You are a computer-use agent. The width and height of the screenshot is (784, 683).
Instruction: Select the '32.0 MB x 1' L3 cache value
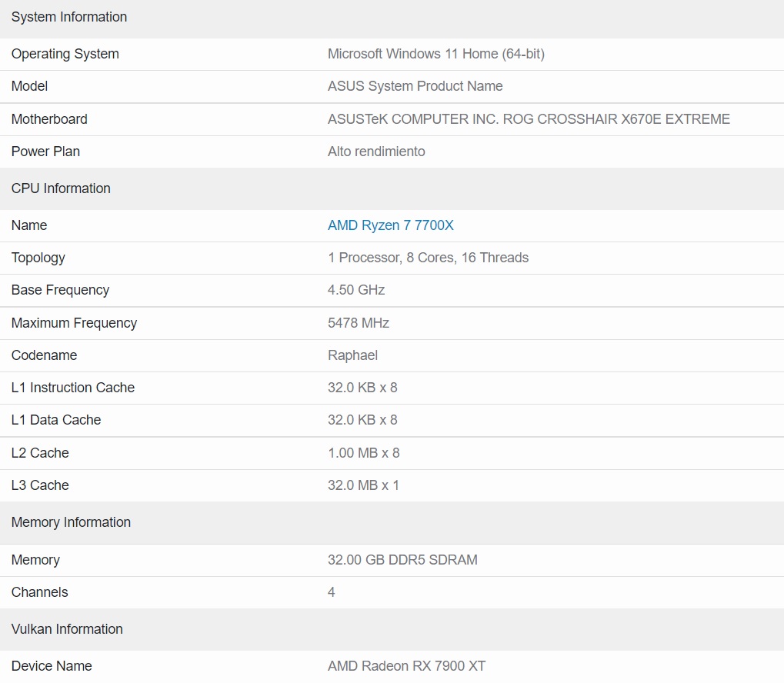click(363, 485)
